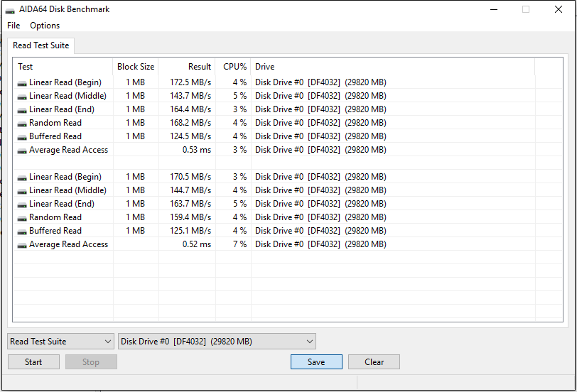Clear the benchmark results with Clear button
The height and width of the screenshot is (392, 577).
(x=374, y=362)
